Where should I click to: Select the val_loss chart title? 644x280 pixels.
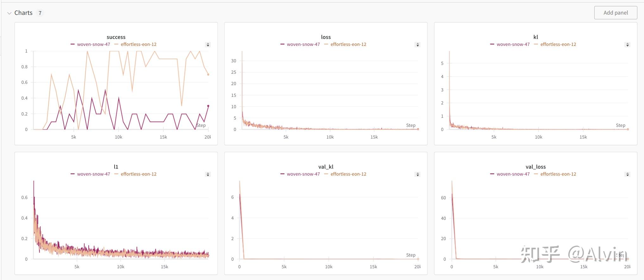click(x=535, y=167)
